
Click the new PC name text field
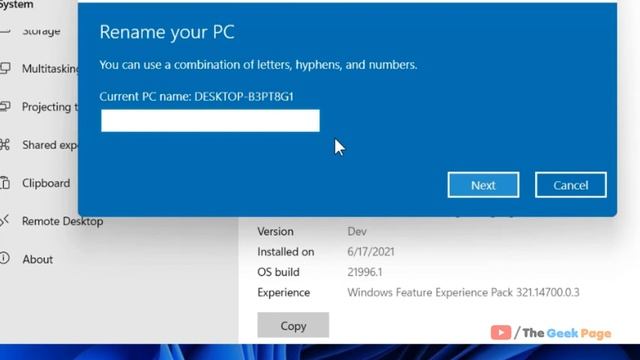coord(210,120)
